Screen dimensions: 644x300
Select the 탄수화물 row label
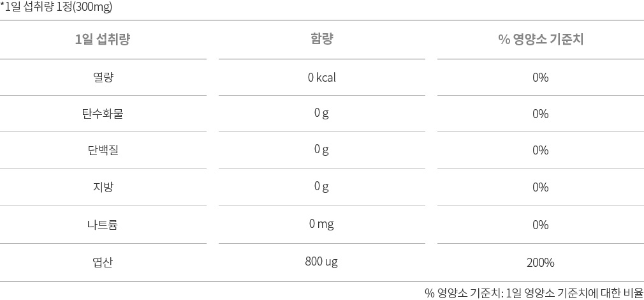tap(103, 114)
